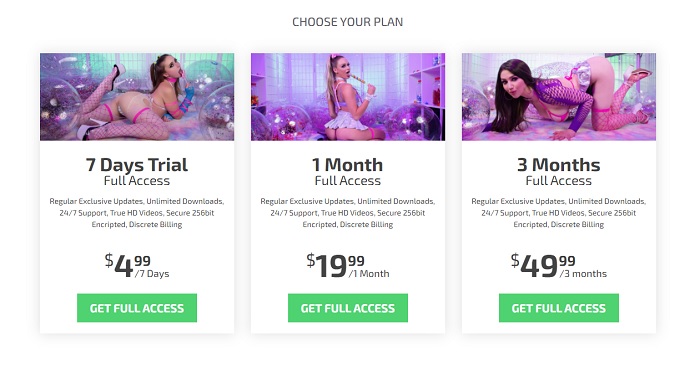Viewport: 700px width, 370px height.
Task: Open the 3 Months plan banner image
Action: pos(559,97)
